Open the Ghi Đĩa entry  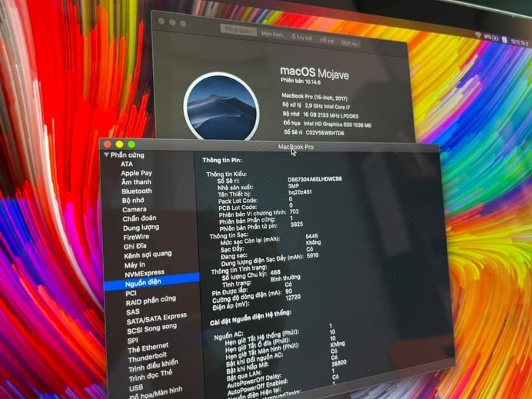[135, 246]
